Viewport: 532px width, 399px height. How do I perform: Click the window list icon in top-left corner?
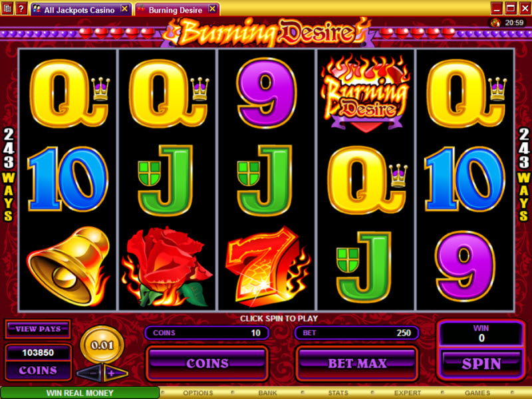[x=7, y=8]
